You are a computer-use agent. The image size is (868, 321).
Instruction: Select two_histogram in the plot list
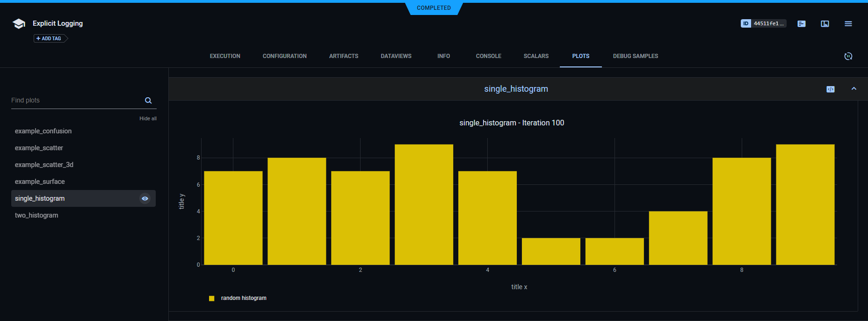36,215
